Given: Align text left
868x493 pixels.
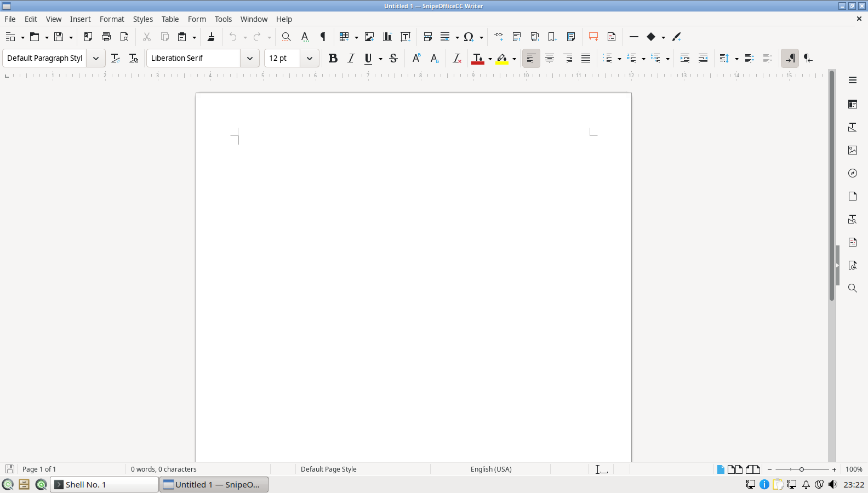Looking at the screenshot, I should (x=531, y=58).
